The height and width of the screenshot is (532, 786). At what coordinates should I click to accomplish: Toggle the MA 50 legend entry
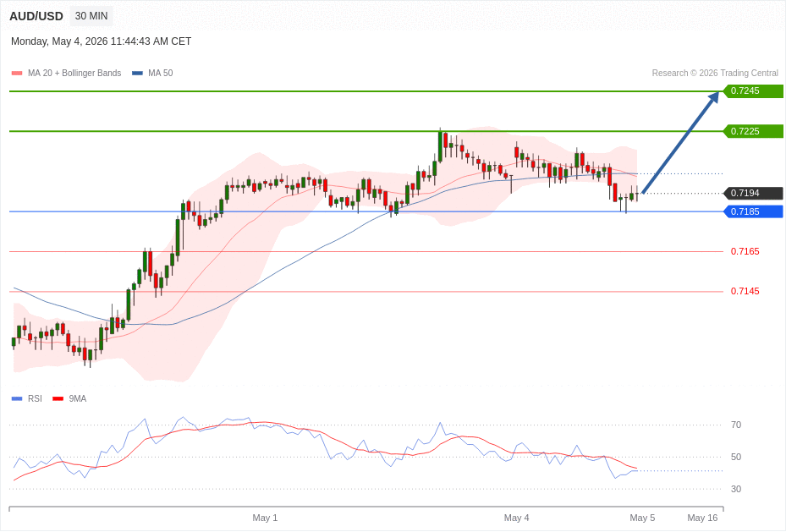pos(152,73)
